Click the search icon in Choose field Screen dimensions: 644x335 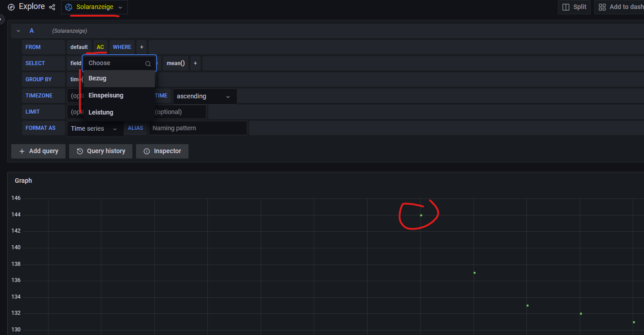pos(148,64)
